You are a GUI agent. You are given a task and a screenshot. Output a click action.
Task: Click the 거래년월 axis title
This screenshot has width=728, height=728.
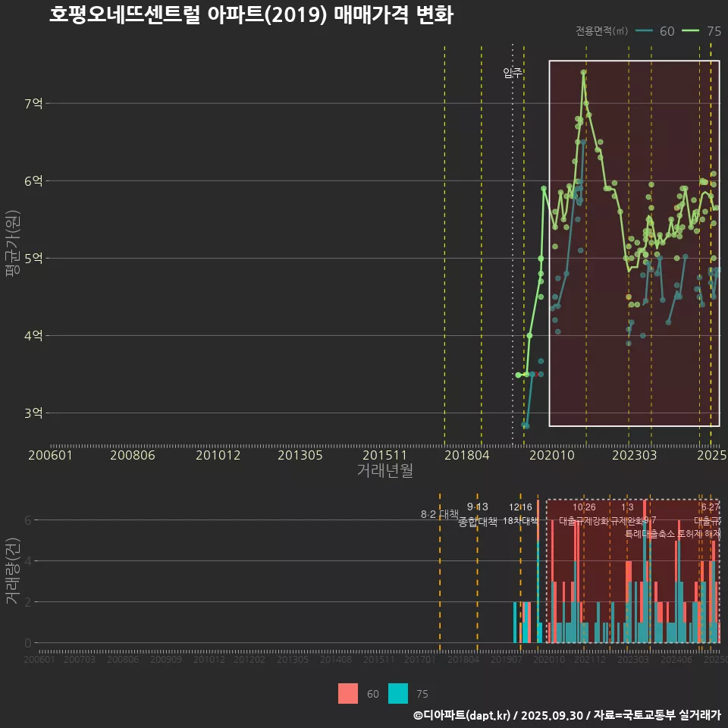384,471
